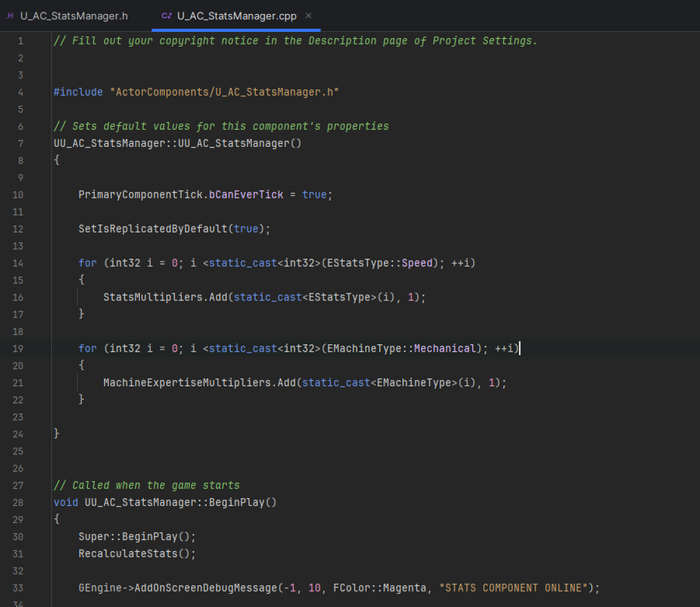Image resolution: width=700 pixels, height=607 pixels.
Task: Click the SetIsReplicatedByDefault call
Action: (x=152, y=229)
